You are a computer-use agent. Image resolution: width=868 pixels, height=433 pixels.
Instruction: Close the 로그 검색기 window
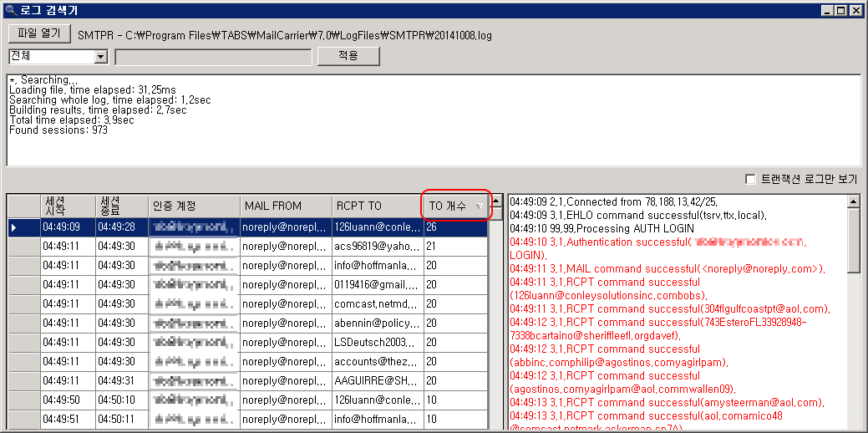[x=856, y=10]
